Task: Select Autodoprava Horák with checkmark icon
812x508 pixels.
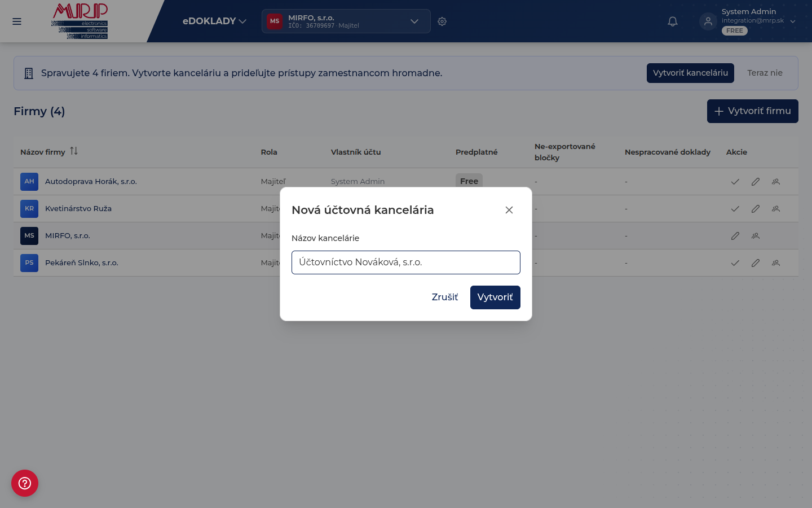Action: point(735,182)
